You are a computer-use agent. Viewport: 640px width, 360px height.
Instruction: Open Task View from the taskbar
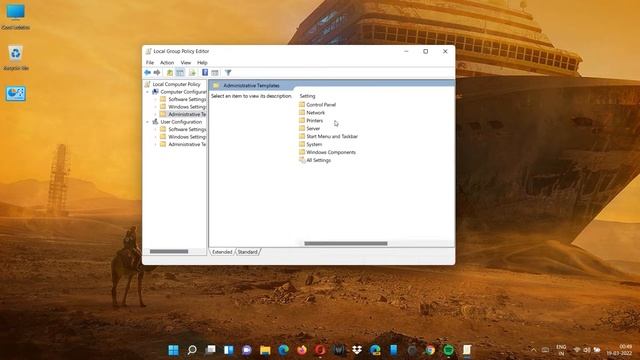click(210, 350)
